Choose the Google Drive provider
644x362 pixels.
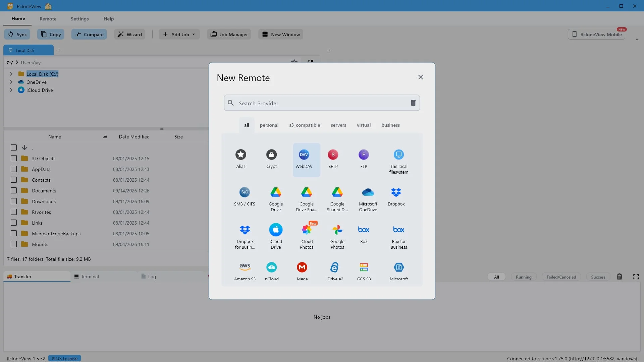pyautogui.click(x=276, y=199)
